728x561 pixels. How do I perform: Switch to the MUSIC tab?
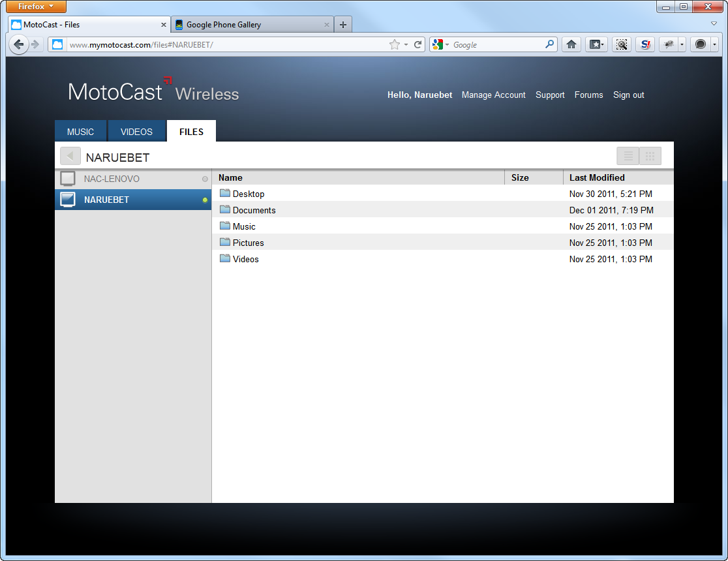point(80,131)
